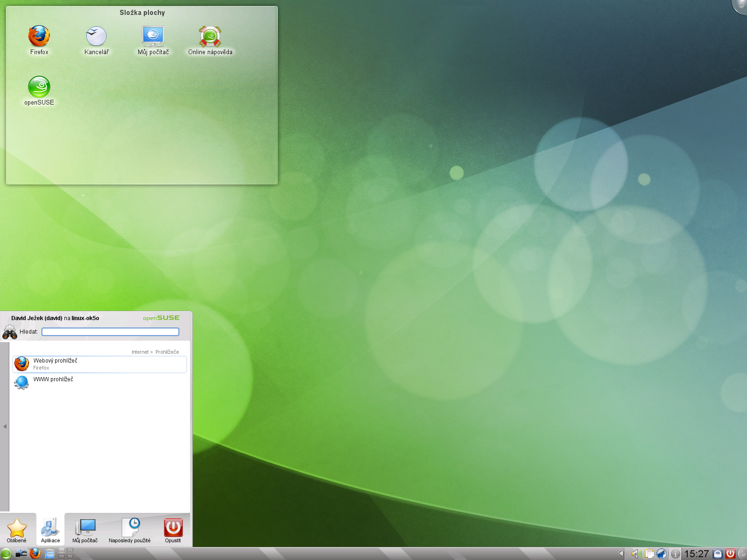Click the openSUSE kickoff launcher in the panel
Viewport: 747px width, 560px height.
coord(6,554)
